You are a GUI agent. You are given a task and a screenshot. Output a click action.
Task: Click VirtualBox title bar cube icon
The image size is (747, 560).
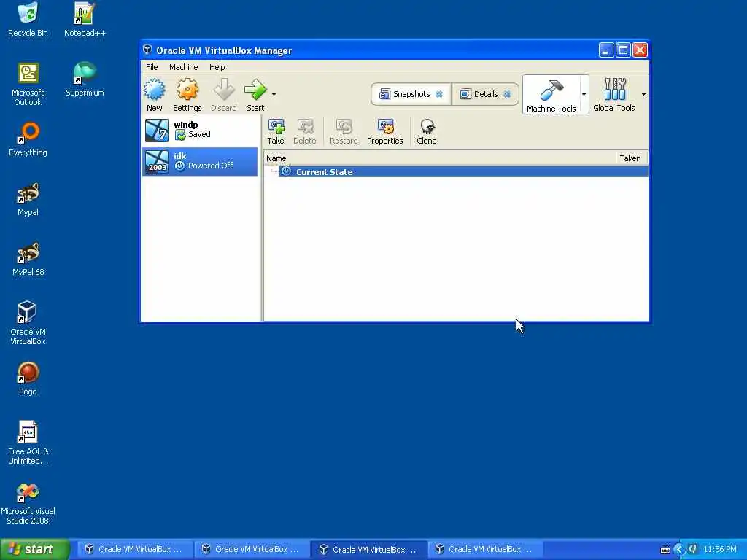click(x=147, y=50)
